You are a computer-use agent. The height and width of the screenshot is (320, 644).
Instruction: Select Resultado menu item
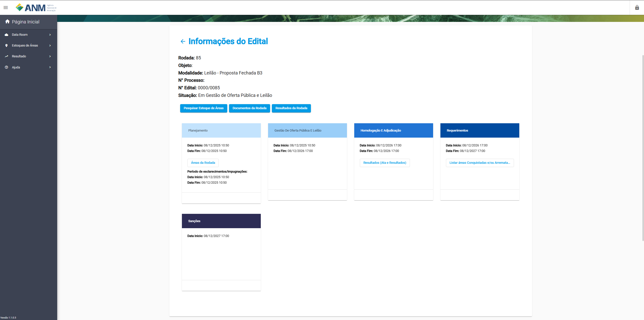(x=28, y=56)
